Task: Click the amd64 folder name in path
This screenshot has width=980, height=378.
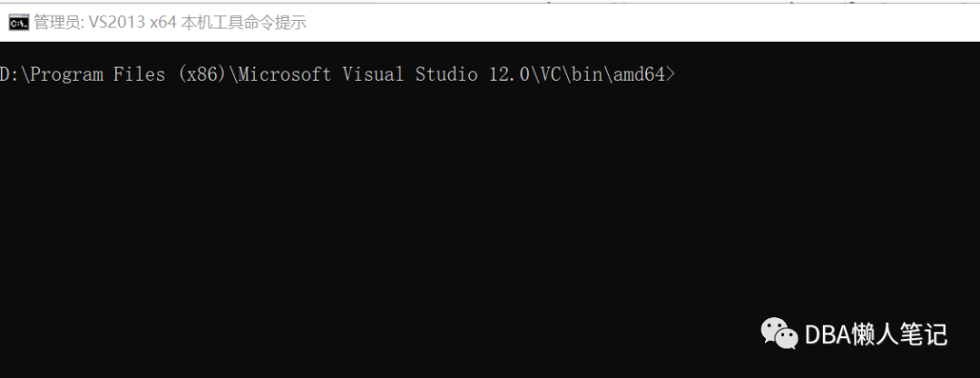Action: pyautogui.click(x=642, y=75)
